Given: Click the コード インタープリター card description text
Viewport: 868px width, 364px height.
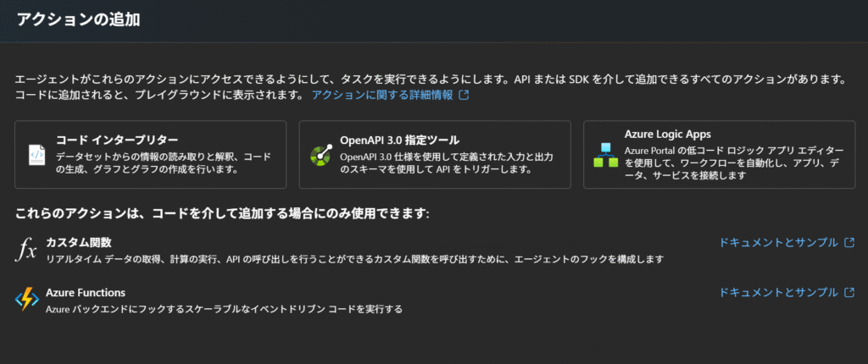Looking at the screenshot, I should (x=164, y=163).
